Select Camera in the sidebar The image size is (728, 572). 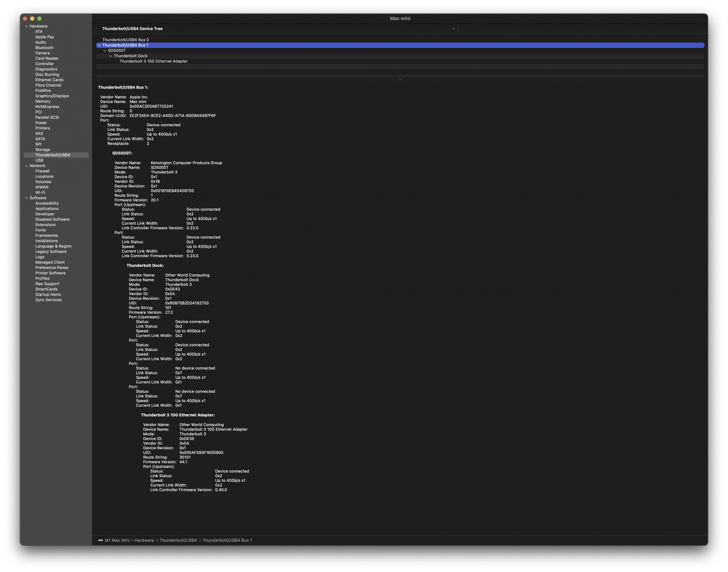click(x=43, y=53)
